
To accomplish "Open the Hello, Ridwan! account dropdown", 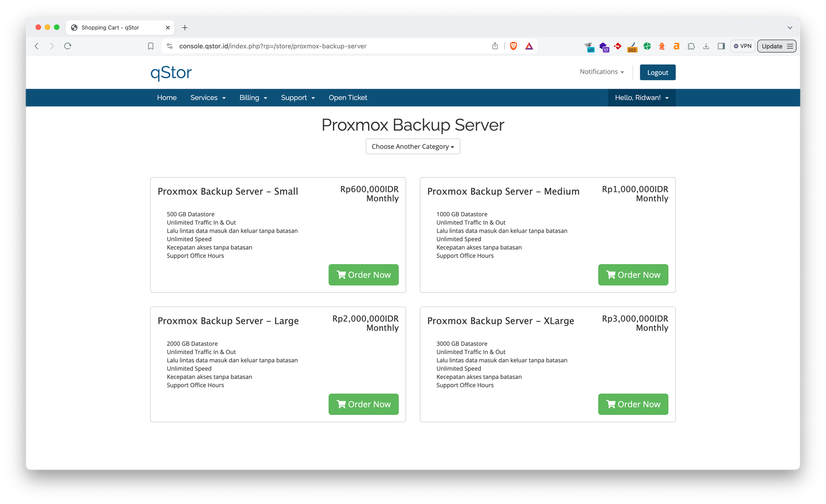I will coord(642,97).
